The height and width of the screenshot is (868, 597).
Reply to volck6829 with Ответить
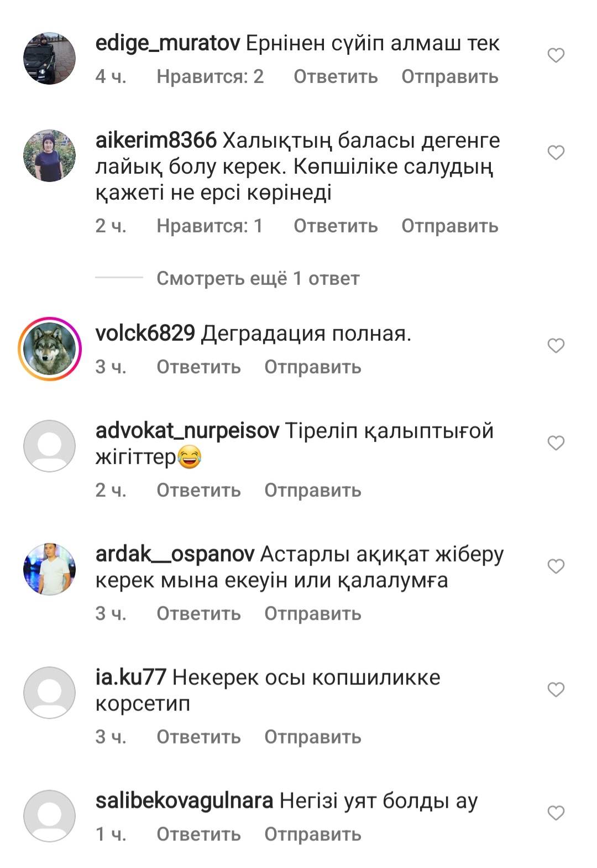tap(198, 367)
